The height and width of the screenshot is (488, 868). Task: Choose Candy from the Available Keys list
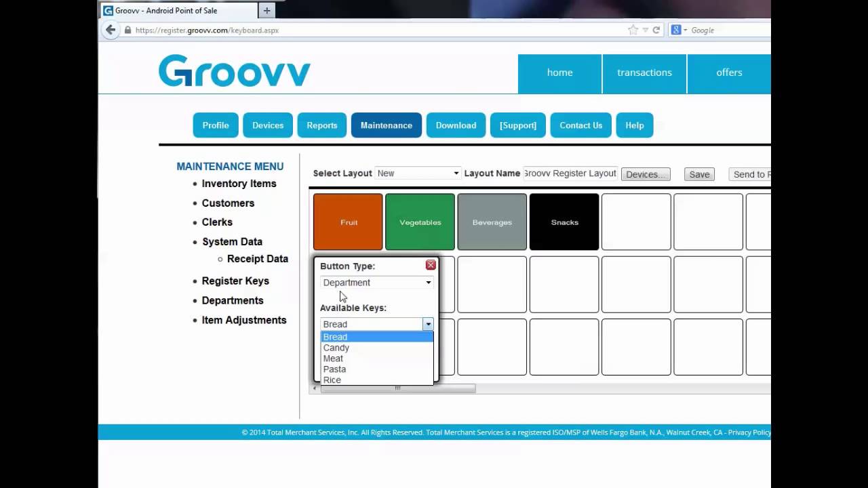tap(376, 348)
